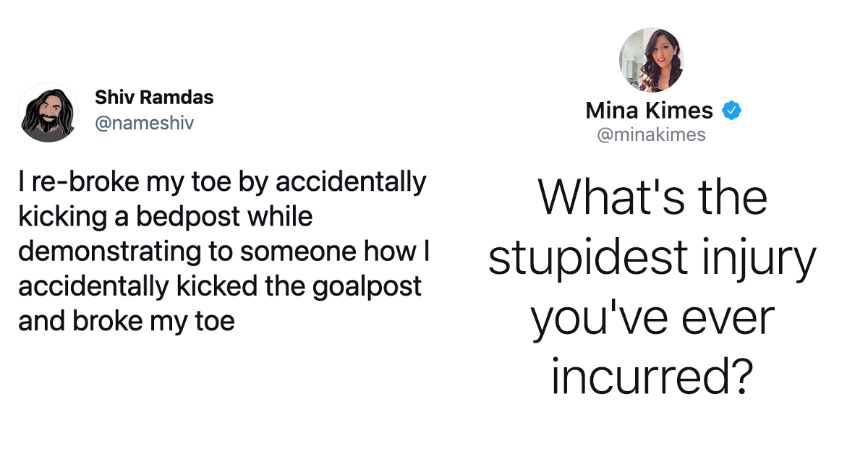Image resolution: width=868 pixels, height=454 pixels.
Task: Click the blue verified badge beside Mina Kimes
Action: (x=732, y=111)
